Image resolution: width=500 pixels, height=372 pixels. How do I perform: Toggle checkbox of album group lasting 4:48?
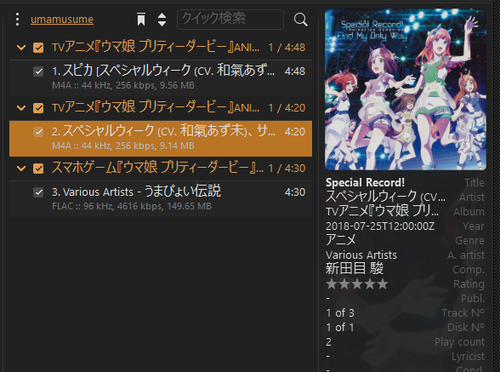click(x=38, y=48)
